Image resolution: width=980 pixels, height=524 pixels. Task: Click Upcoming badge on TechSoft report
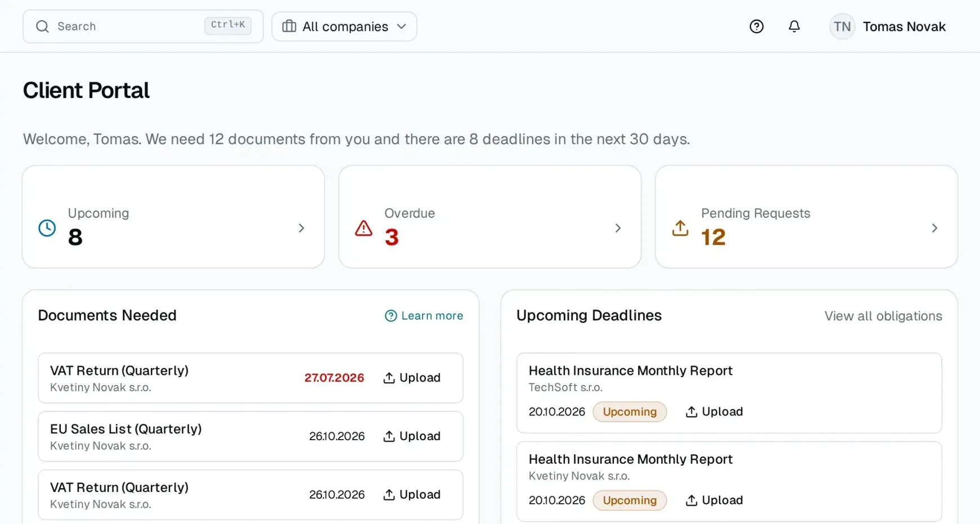[x=630, y=412]
